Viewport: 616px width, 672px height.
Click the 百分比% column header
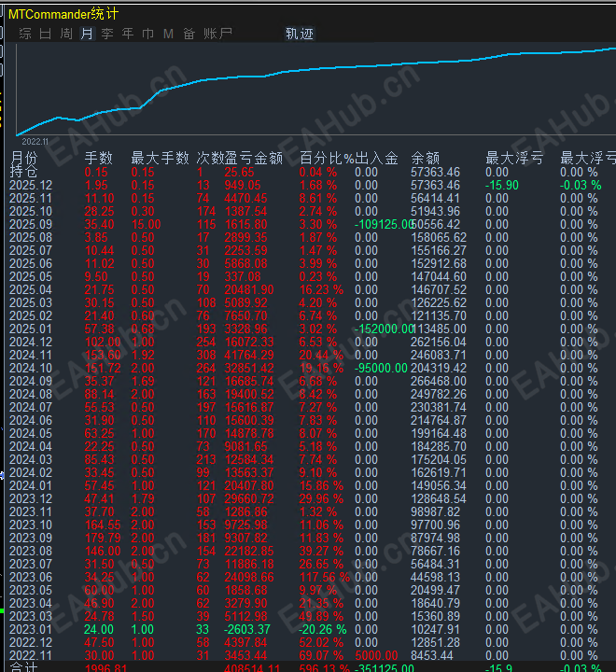point(327,158)
